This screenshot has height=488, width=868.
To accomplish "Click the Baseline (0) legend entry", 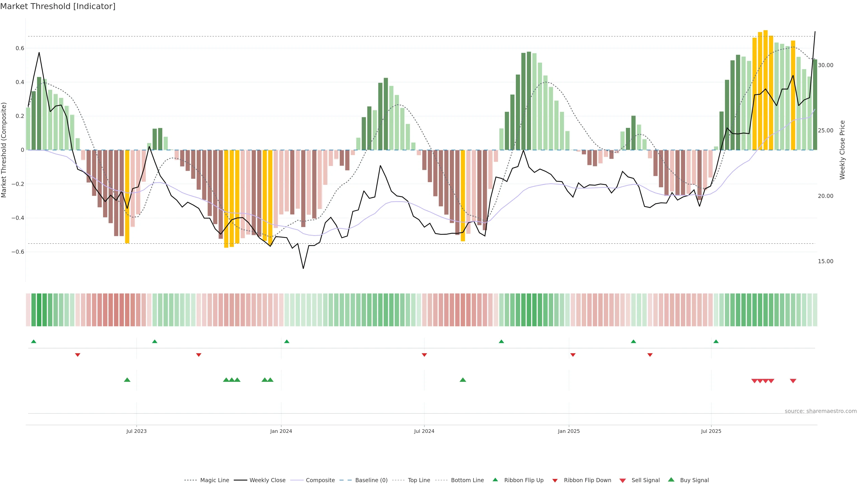I will click(371, 480).
